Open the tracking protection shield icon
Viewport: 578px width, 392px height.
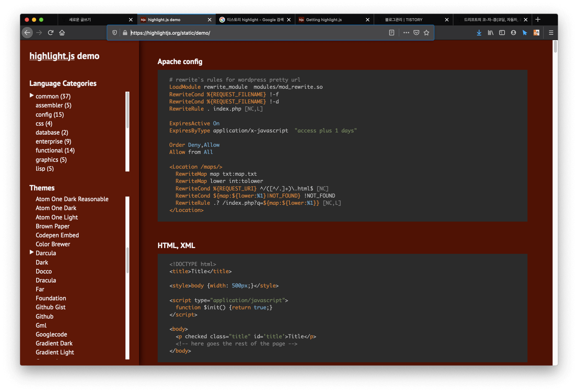click(115, 33)
